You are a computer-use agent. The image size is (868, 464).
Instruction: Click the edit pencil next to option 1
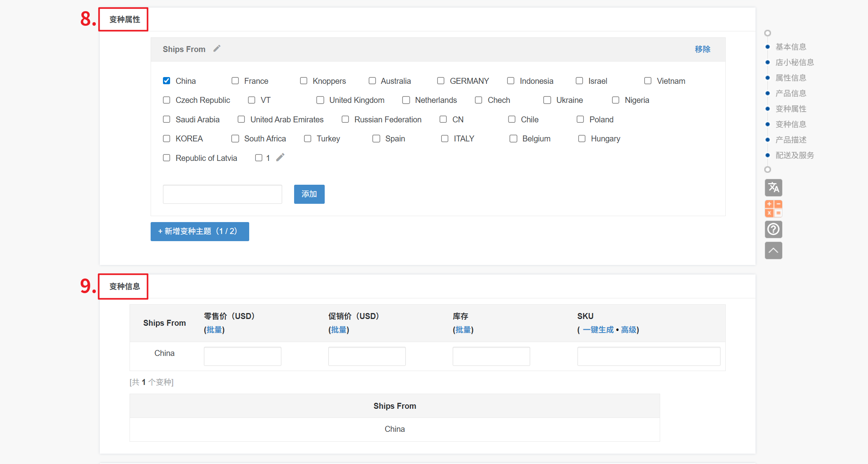280,157
